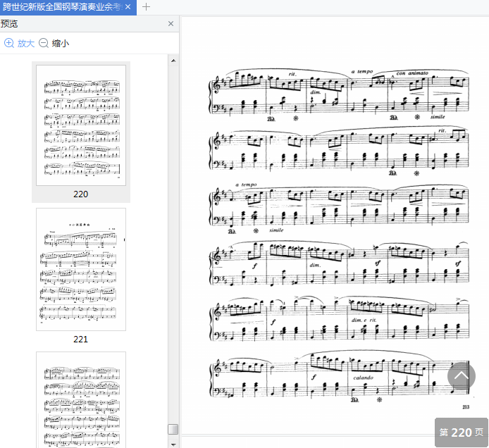Click the 'con animato' marking in score
This screenshot has height=448, width=489.
412,73
